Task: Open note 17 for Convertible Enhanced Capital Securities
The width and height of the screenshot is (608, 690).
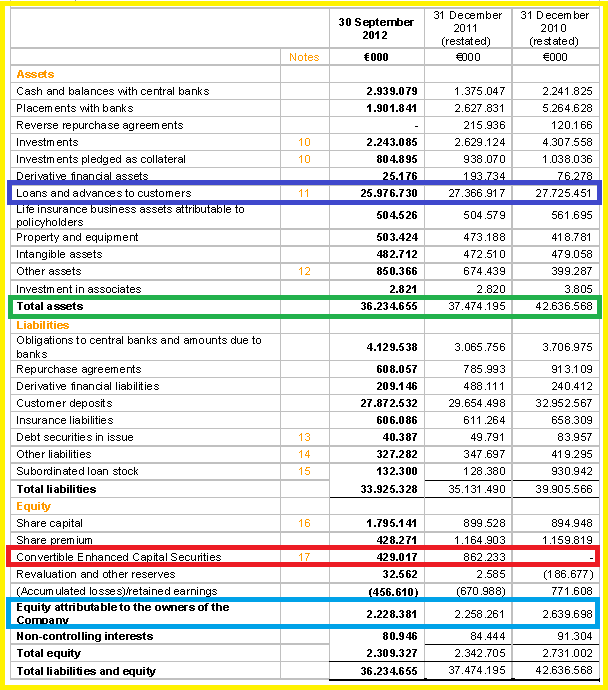Action: [x=304, y=557]
